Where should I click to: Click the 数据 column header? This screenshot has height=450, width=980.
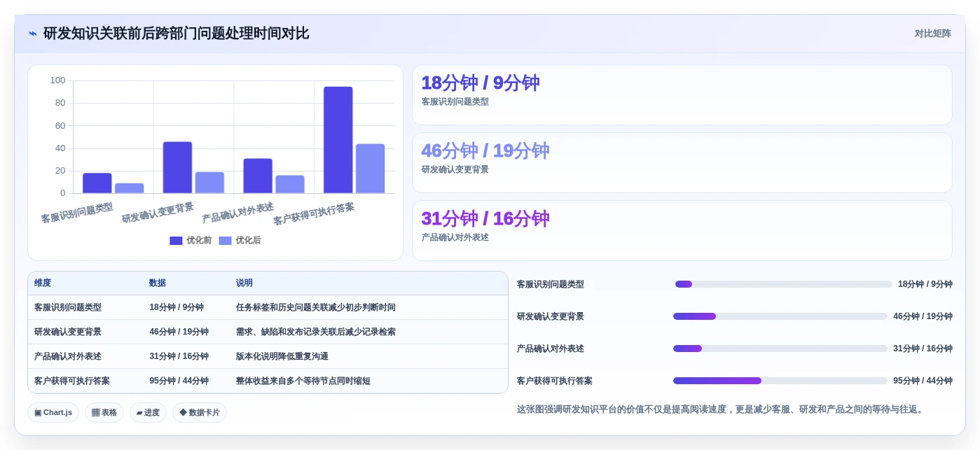point(158,283)
